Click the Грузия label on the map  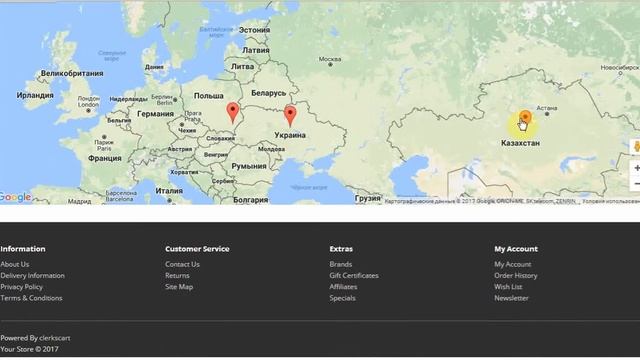pyautogui.click(x=368, y=198)
